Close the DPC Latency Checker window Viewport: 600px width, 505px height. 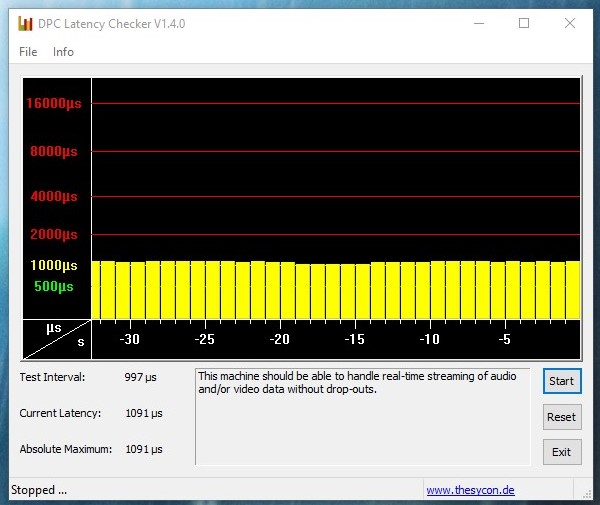click(569, 23)
